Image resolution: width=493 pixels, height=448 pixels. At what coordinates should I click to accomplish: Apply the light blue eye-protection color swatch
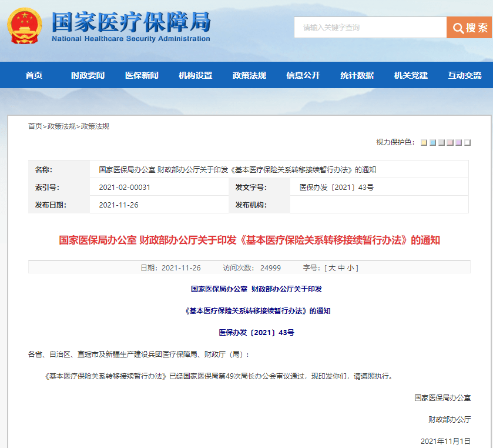432,142
